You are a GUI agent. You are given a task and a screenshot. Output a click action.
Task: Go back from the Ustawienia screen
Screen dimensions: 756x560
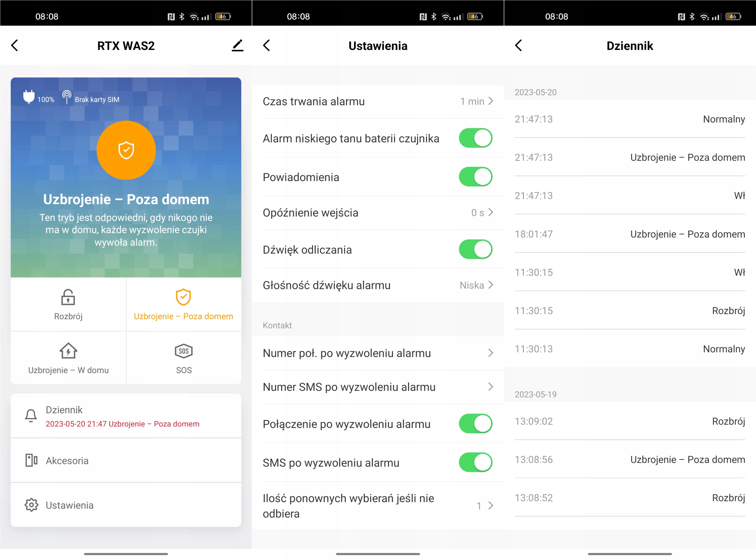click(267, 45)
